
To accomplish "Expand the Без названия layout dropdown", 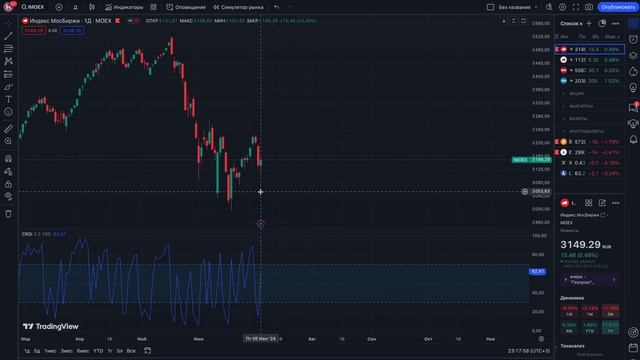I will [518, 7].
